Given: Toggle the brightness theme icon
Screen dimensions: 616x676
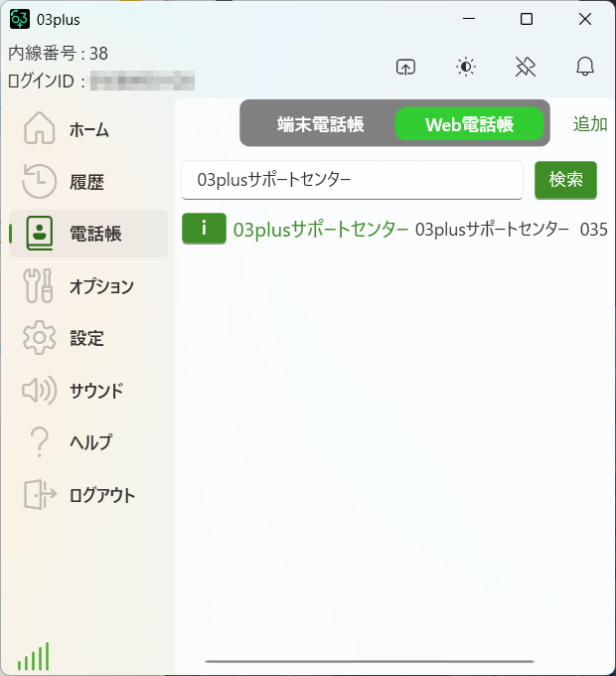Looking at the screenshot, I should (466, 67).
